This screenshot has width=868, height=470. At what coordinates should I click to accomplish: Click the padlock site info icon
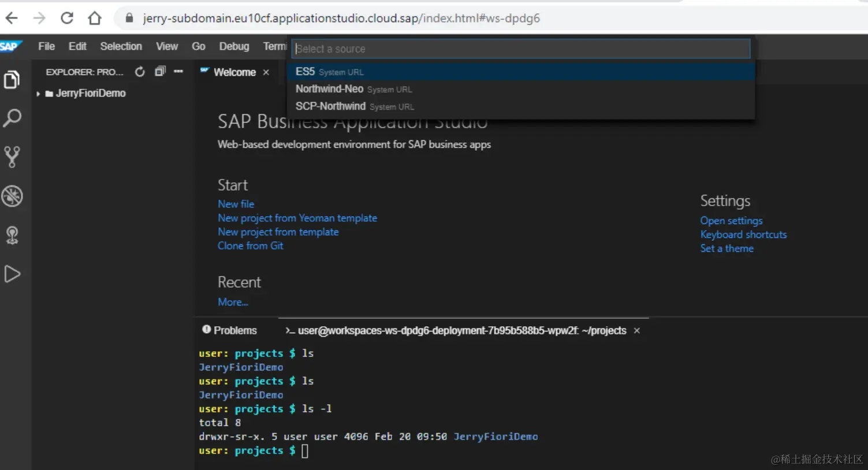[129, 18]
